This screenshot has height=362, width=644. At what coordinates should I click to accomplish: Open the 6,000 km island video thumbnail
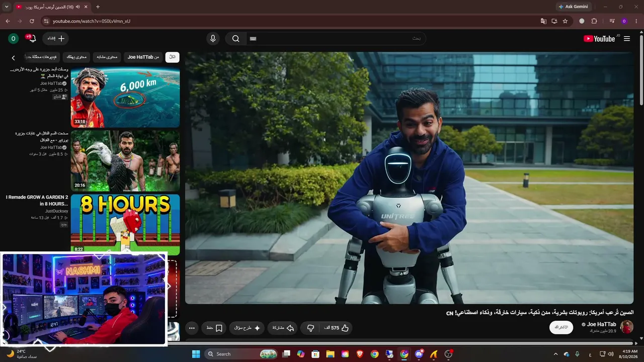point(125,97)
